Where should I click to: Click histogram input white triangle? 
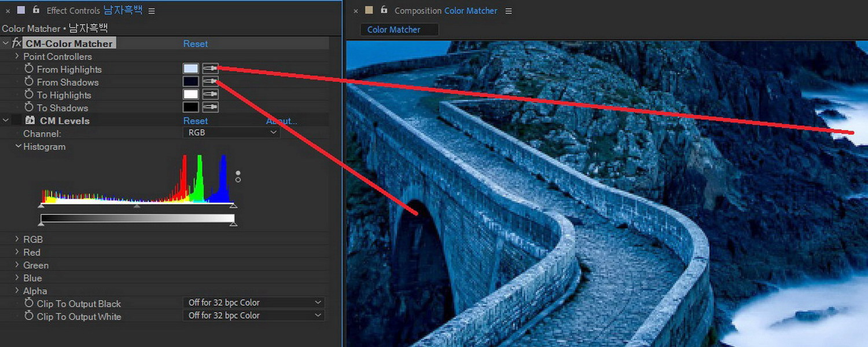pos(233,205)
